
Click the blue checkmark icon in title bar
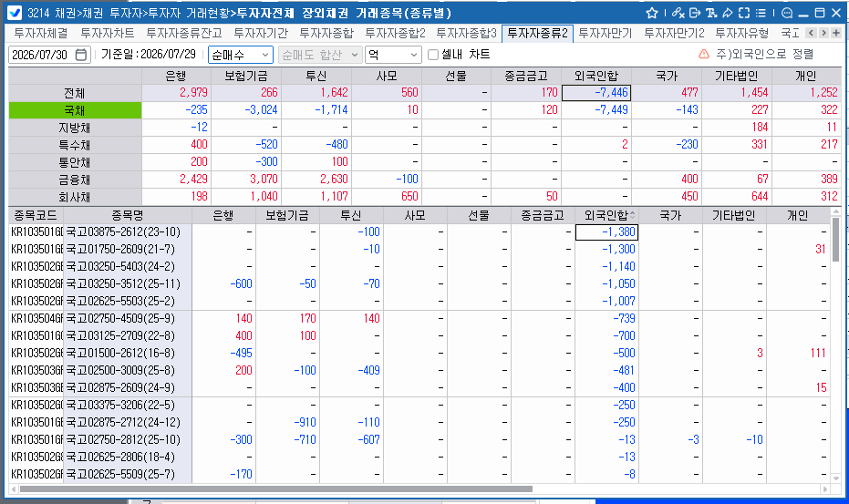tap(15, 13)
